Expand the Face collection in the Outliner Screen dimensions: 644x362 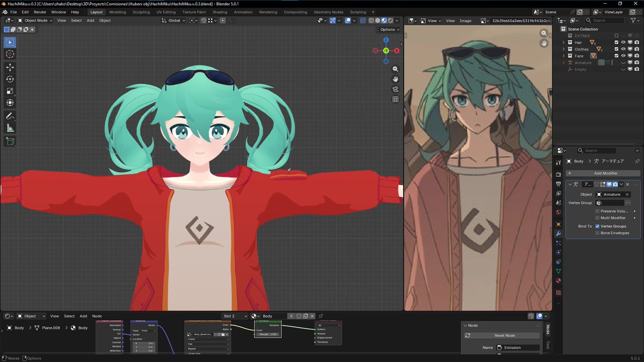563,56
